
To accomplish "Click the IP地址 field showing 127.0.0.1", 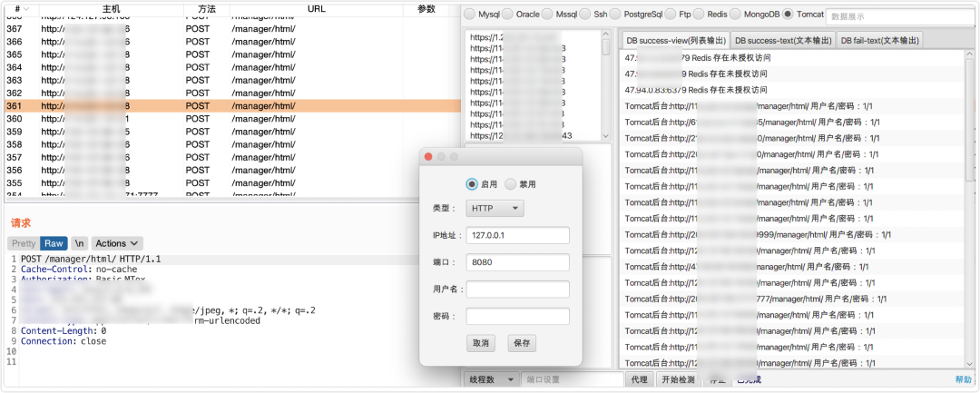I will [517, 236].
